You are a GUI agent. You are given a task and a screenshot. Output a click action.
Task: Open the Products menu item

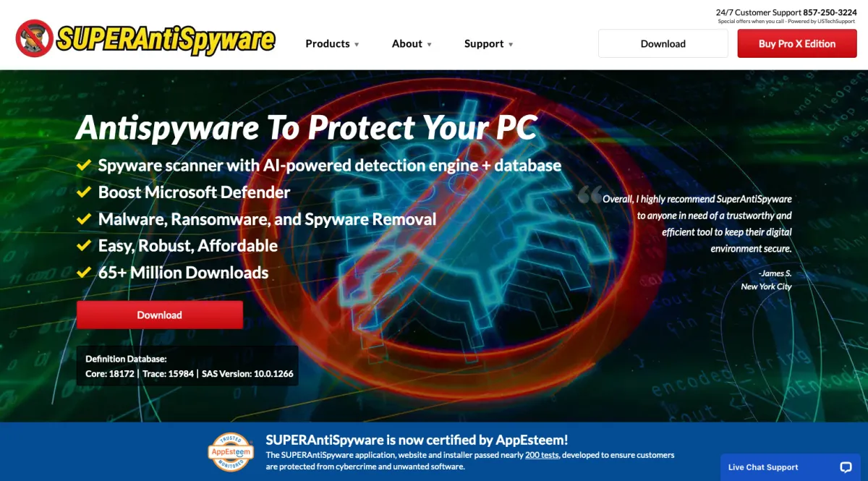tap(328, 43)
